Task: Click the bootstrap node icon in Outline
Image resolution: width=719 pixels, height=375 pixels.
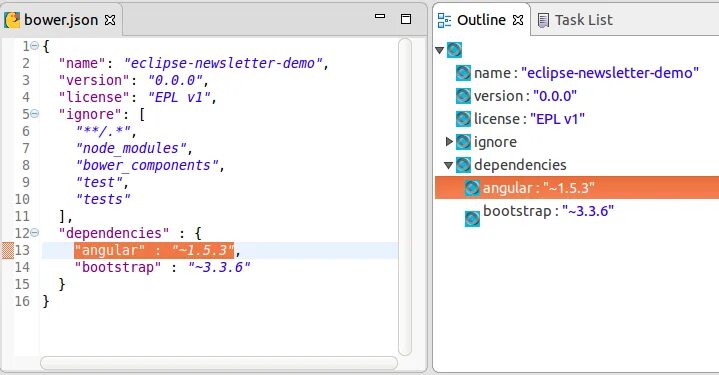Action: pos(472,219)
